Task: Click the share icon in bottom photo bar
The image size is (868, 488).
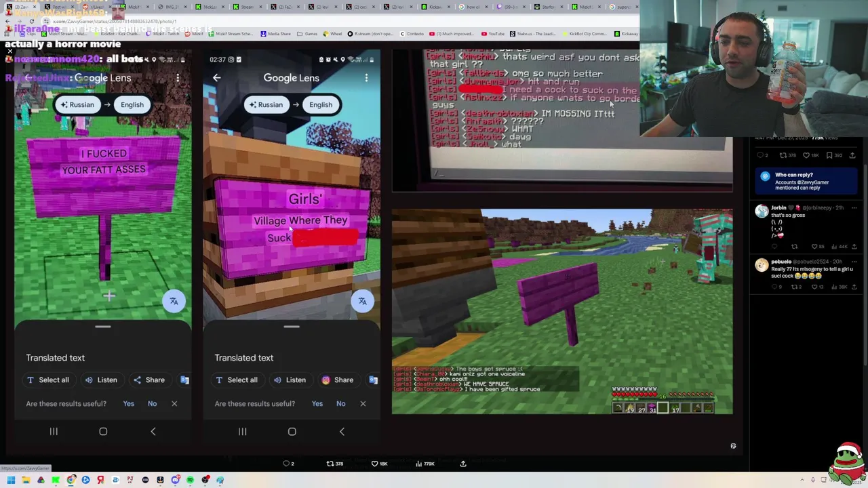Action: (463, 464)
